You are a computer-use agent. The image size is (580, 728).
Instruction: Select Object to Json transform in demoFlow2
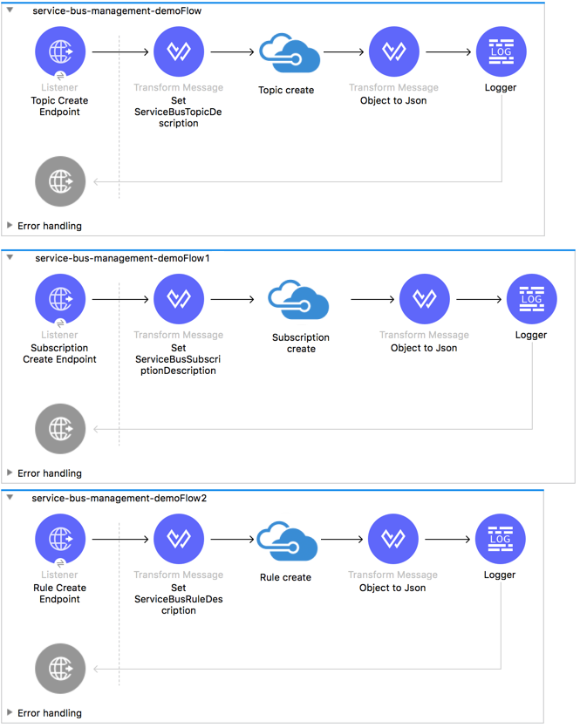tap(393, 540)
